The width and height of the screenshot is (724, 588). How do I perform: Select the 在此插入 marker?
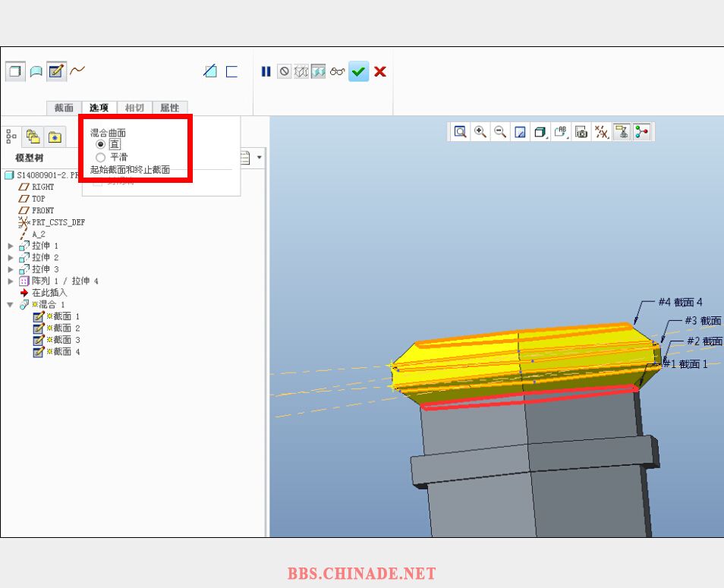click(x=43, y=293)
